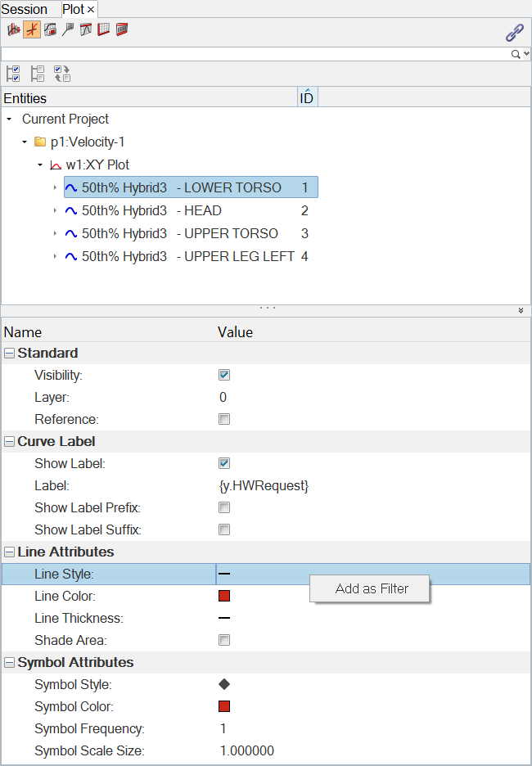
Task: Click the purple chain link icon
Action: (x=514, y=33)
